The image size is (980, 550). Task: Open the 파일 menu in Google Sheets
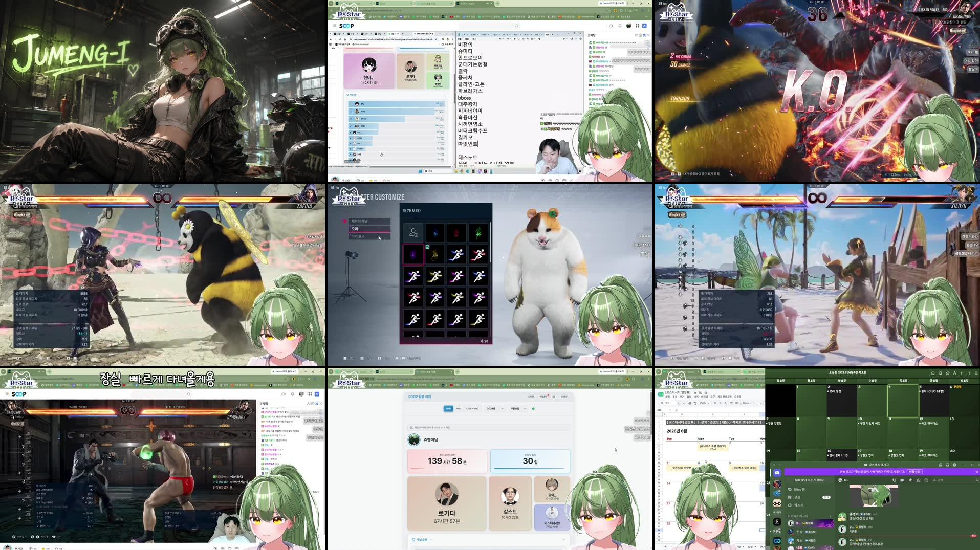pyautogui.click(x=668, y=397)
